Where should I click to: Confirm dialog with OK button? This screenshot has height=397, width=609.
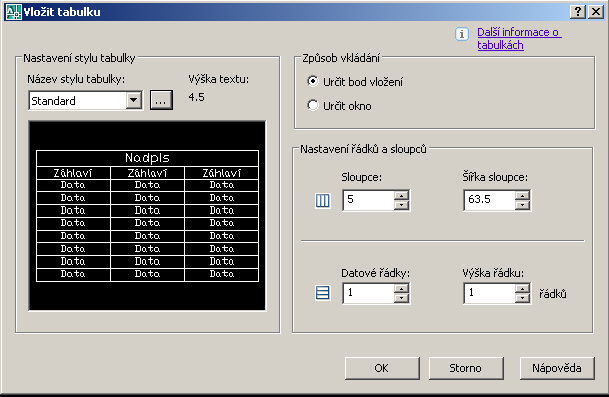click(x=382, y=368)
